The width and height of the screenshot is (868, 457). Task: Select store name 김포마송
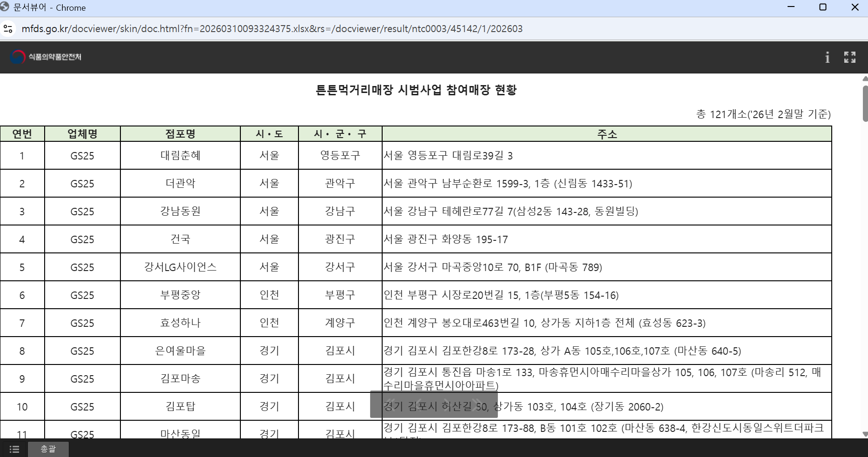click(x=180, y=378)
